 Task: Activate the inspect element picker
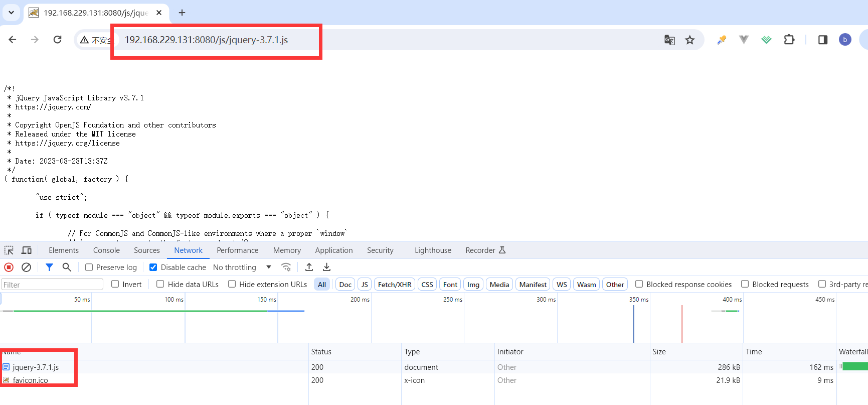(9, 250)
